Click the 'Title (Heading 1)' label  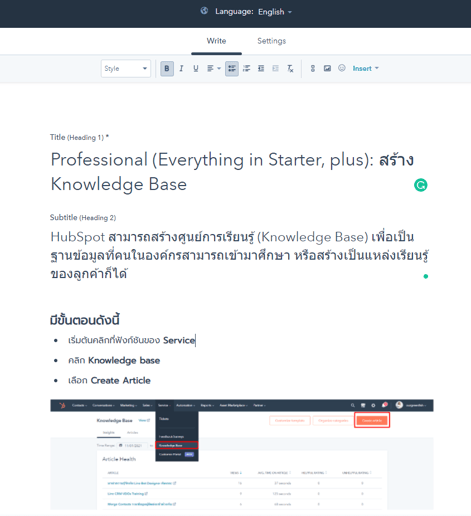click(79, 137)
